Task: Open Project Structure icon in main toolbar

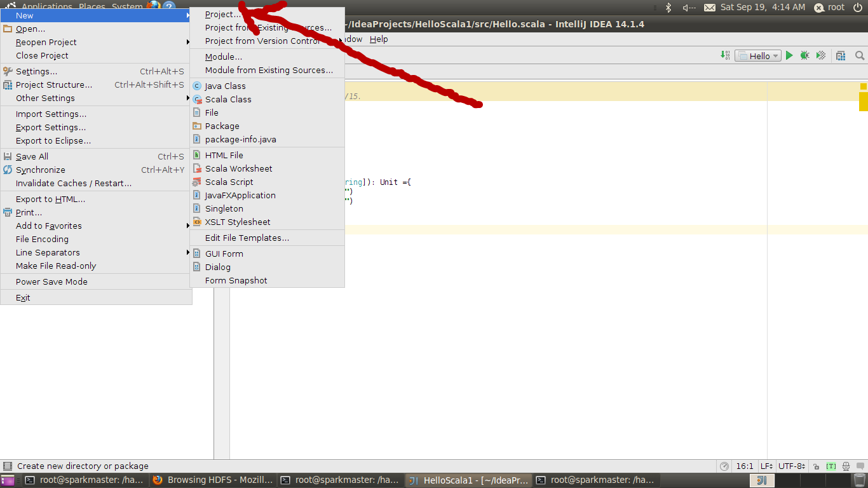Action: pyautogui.click(x=841, y=56)
